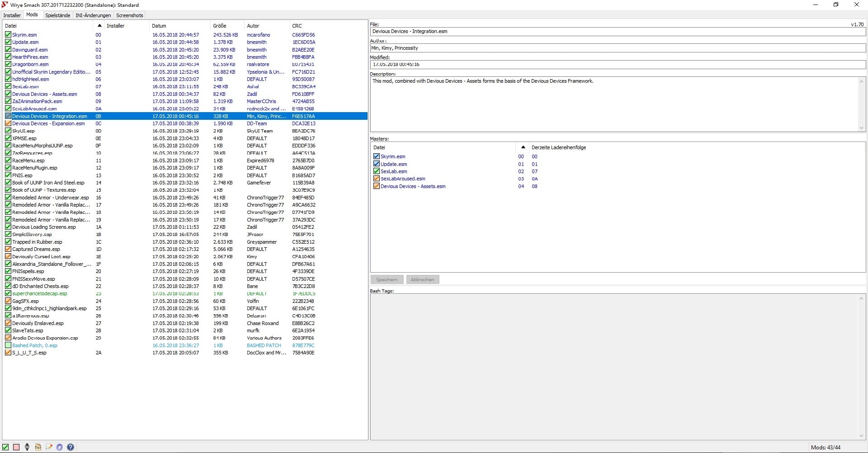Select 9dm_cthkclnpc1_highlandpark.esp row

(185, 308)
